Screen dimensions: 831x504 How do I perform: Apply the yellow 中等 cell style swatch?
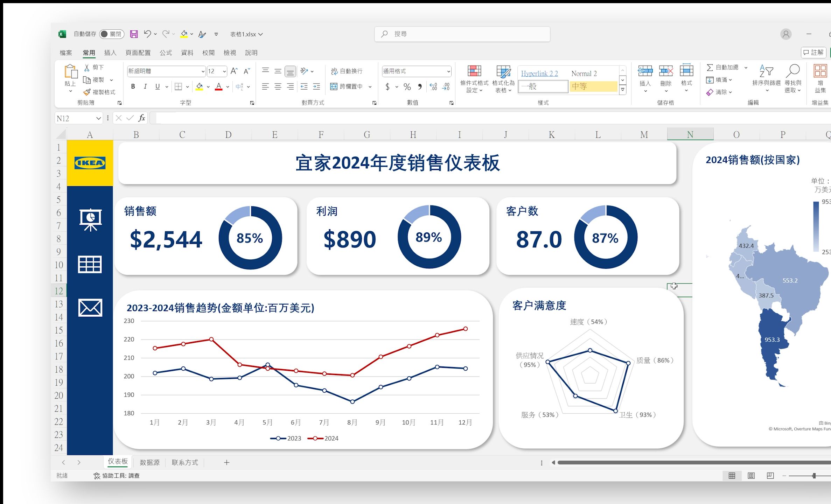(x=593, y=86)
